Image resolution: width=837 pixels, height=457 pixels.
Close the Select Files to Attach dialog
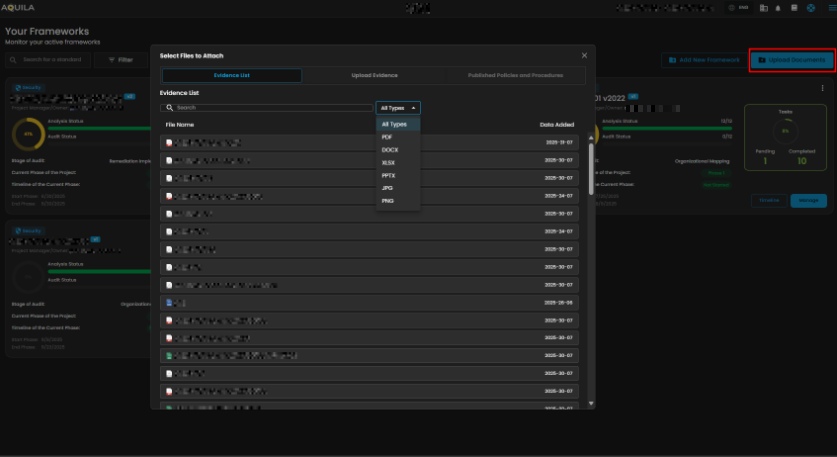[584, 55]
